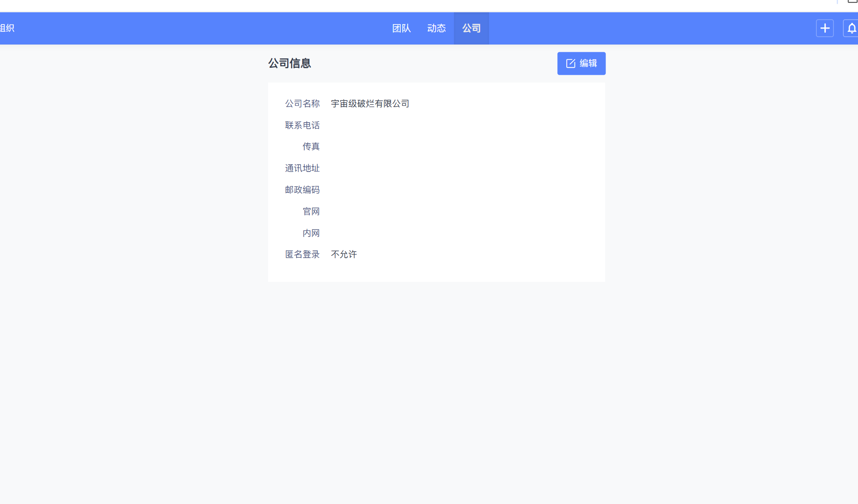Click the edit pencil icon inside the 编辑 button

pos(570,63)
